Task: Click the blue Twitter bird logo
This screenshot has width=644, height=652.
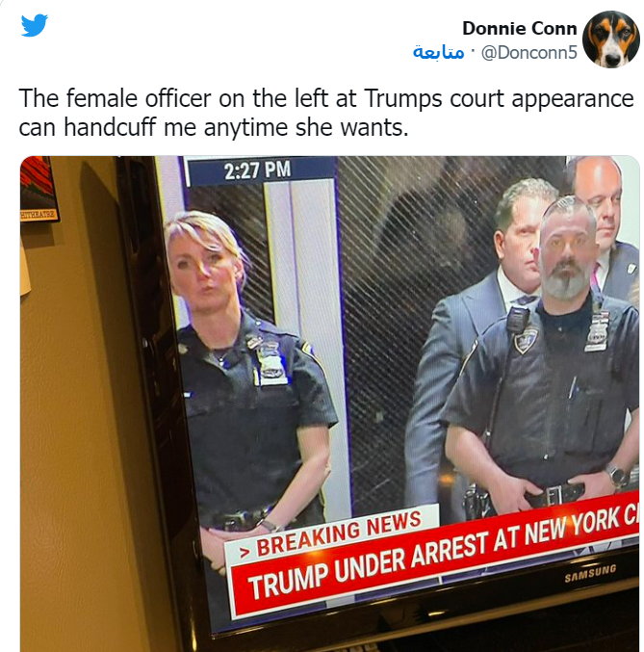Action: 34,25
